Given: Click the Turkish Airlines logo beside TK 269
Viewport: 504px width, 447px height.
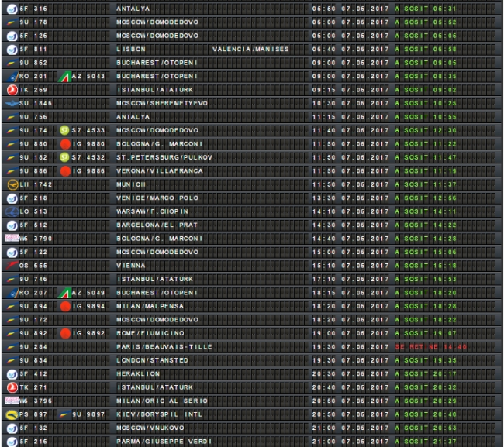Looking at the screenshot, I should [x=12, y=90].
